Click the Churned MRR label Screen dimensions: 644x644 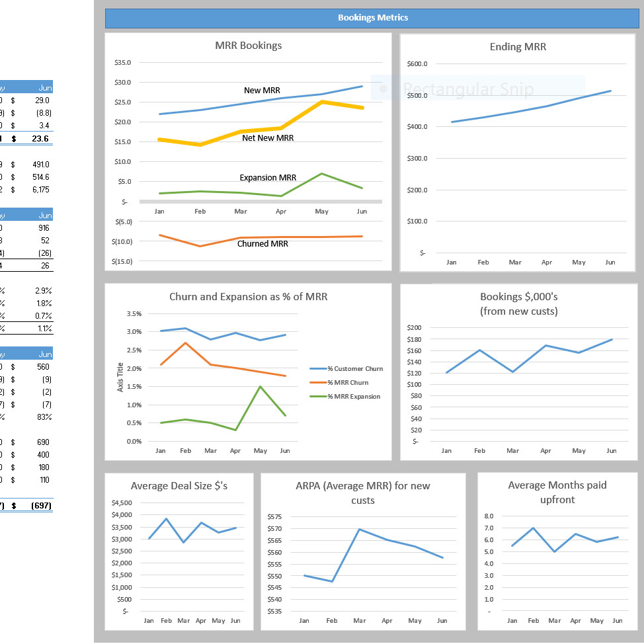[262, 244]
